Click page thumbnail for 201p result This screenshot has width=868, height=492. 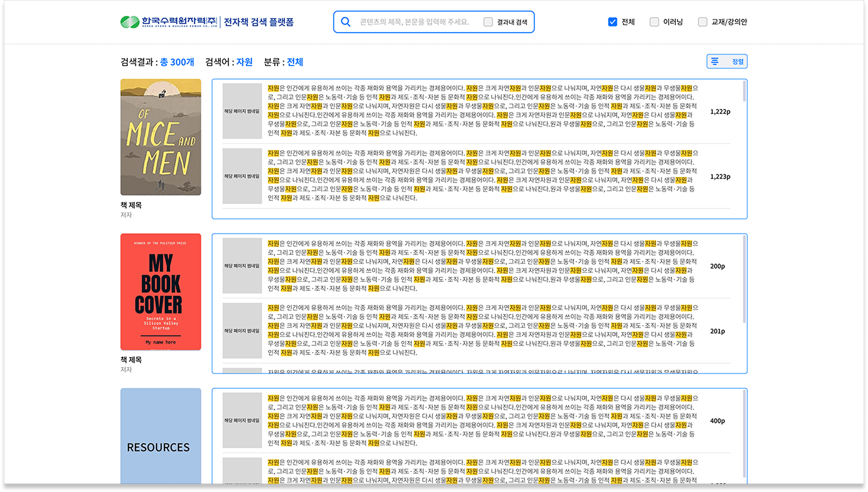pos(242,331)
